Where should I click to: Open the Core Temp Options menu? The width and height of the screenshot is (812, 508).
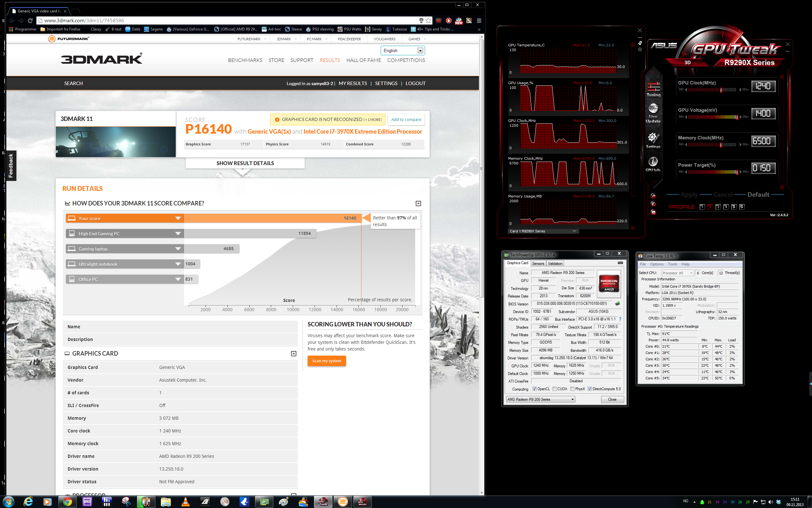tap(657, 264)
